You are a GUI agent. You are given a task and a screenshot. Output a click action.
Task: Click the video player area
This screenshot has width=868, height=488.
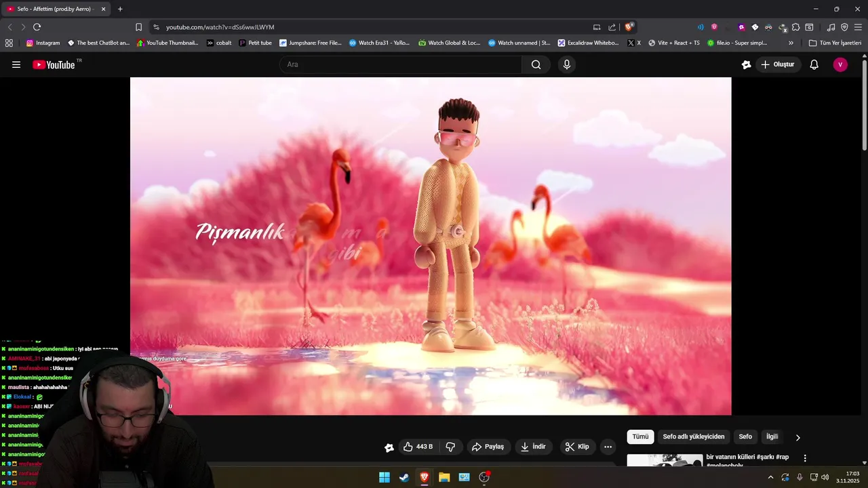pyautogui.click(x=431, y=246)
